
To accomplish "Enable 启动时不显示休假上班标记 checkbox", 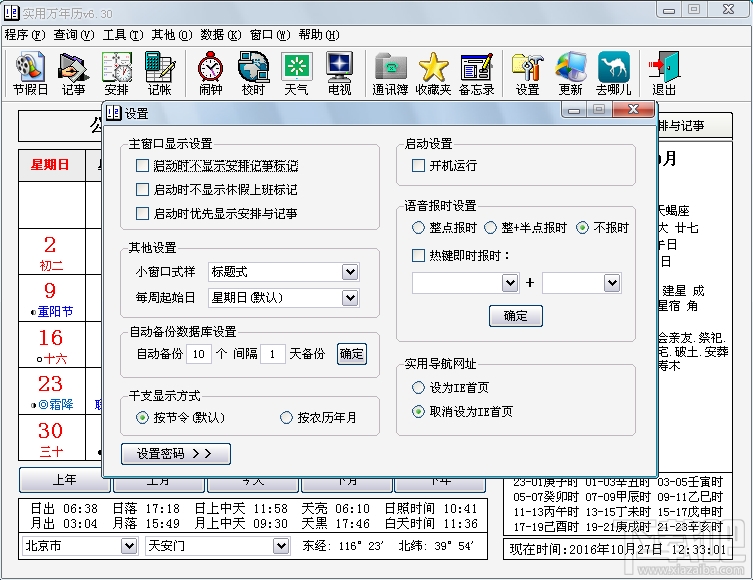I will 142,190.
